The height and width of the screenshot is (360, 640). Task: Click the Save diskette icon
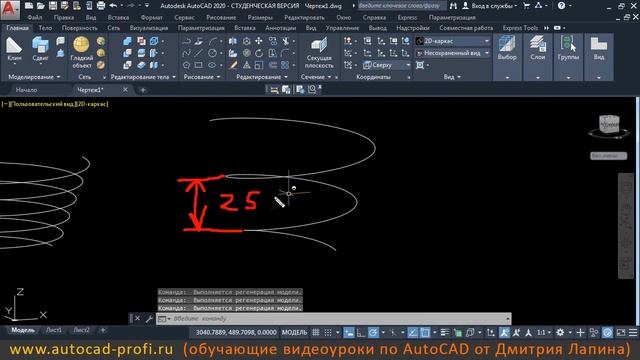pos(53,6)
